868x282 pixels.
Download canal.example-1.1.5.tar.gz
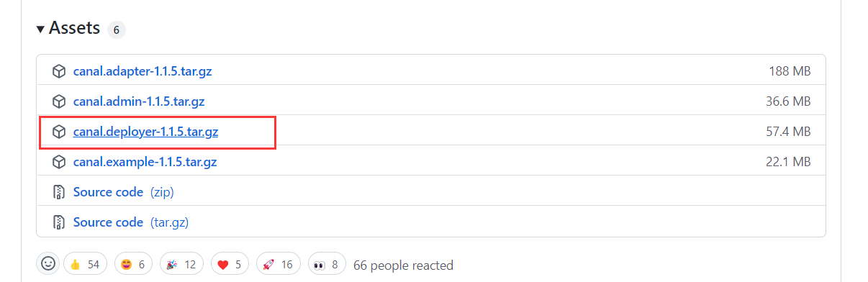click(145, 162)
